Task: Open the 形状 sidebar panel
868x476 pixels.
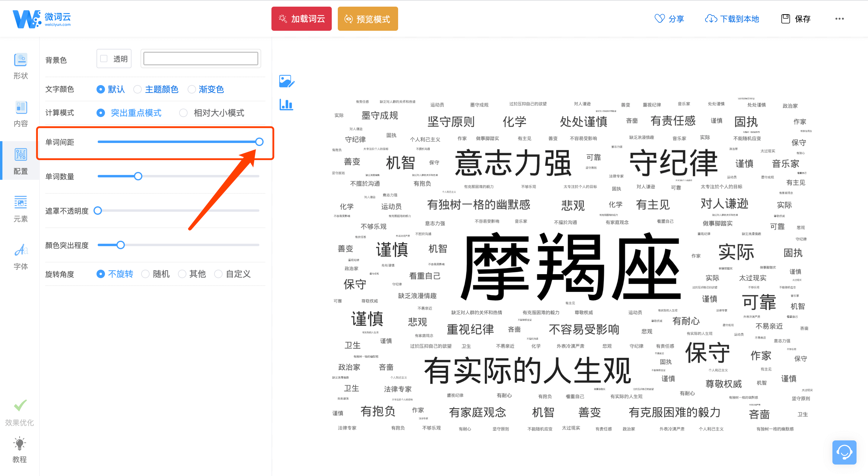Action: coord(20,66)
